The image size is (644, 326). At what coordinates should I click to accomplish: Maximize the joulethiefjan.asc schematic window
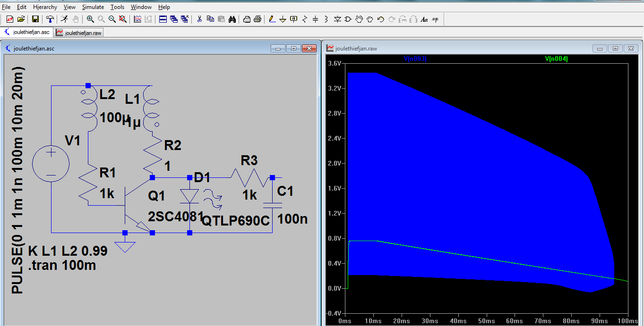(x=293, y=48)
